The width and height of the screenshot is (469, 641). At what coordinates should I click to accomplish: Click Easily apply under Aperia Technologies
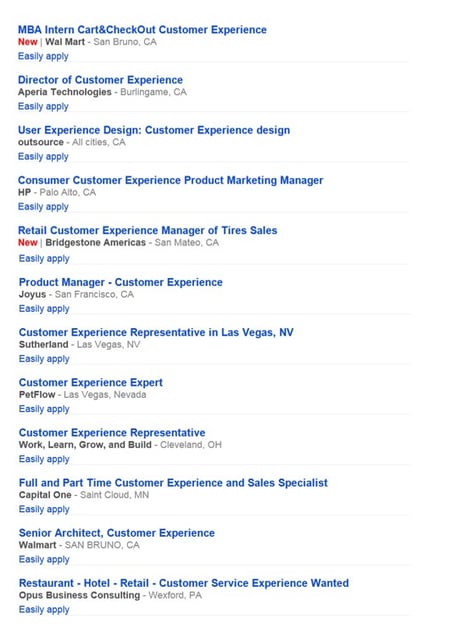43,107
